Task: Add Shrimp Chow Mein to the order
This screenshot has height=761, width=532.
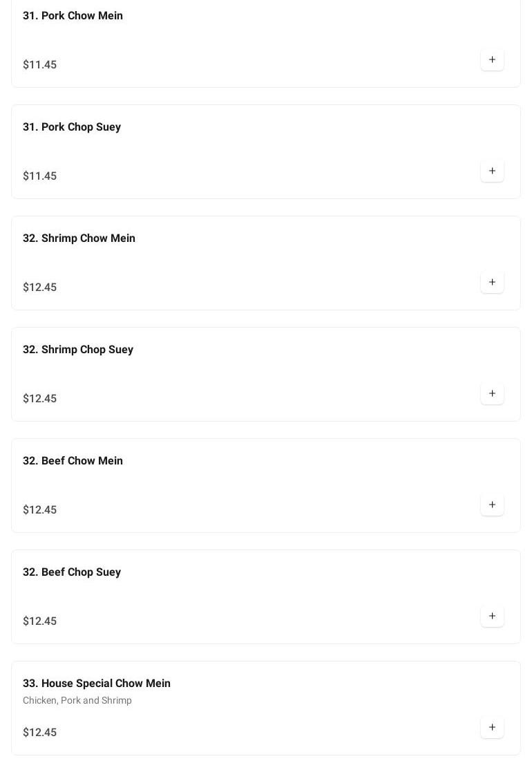Action: pos(492,283)
